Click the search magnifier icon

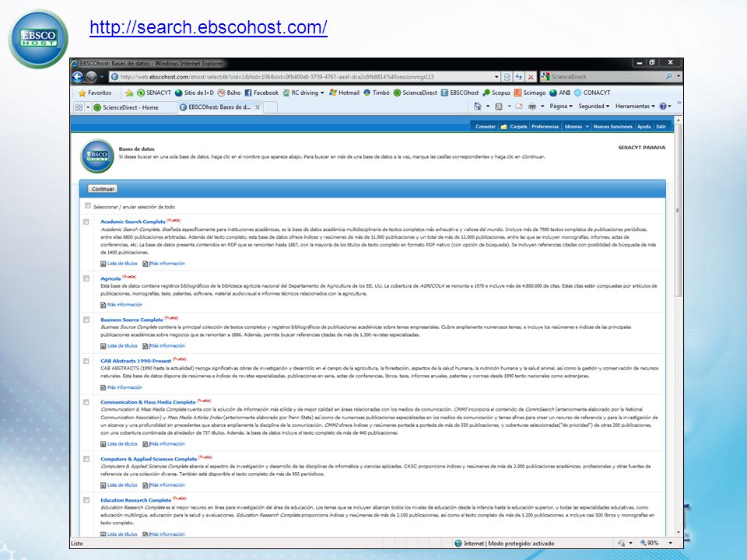(669, 77)
